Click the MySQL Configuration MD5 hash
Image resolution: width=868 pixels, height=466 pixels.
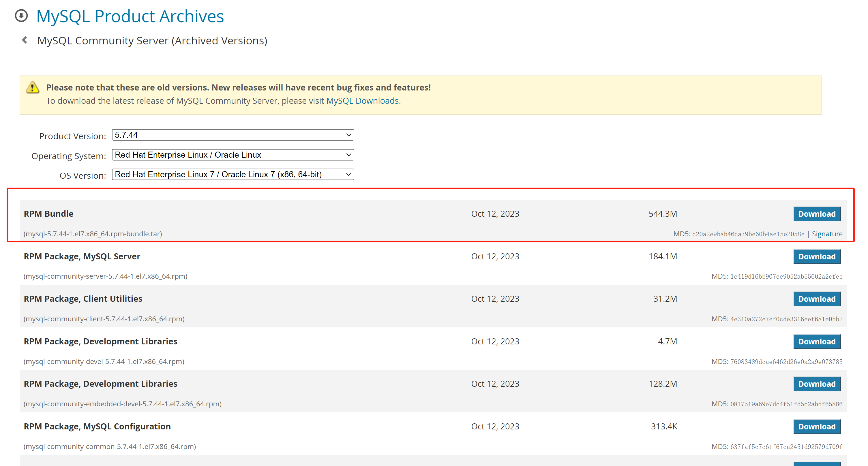coord(786,447)
